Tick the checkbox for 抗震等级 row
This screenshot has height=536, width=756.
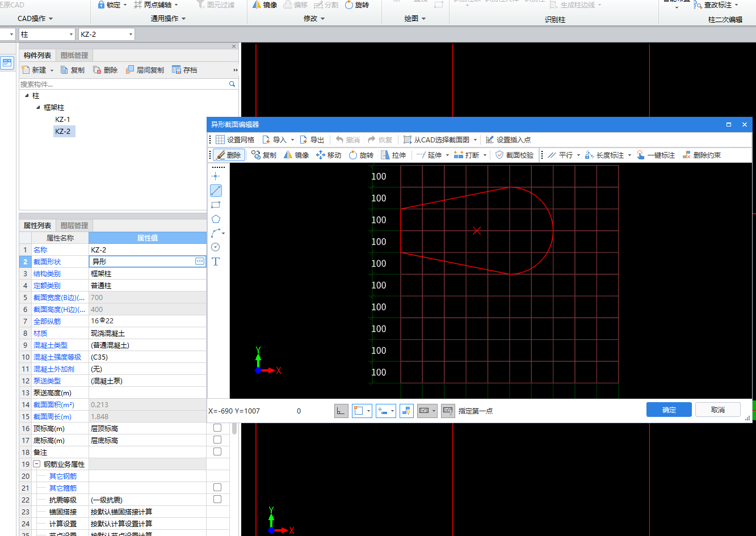[217, 499]
